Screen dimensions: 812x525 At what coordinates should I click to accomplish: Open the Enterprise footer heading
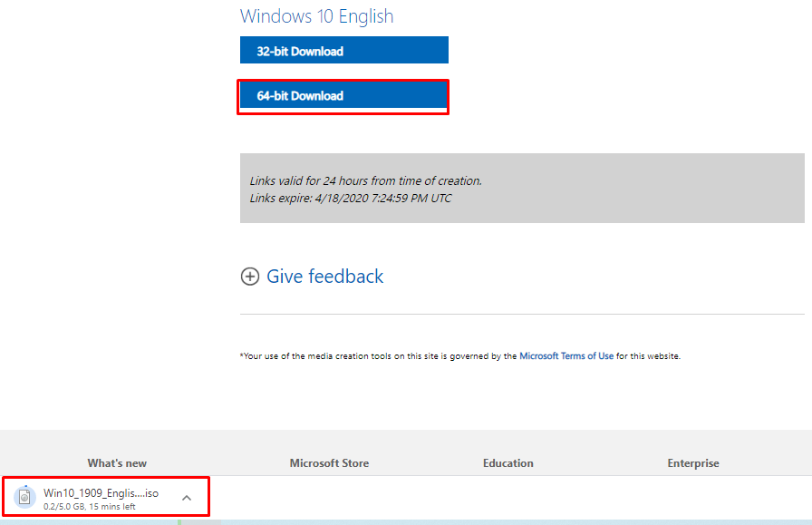[693, 463]
